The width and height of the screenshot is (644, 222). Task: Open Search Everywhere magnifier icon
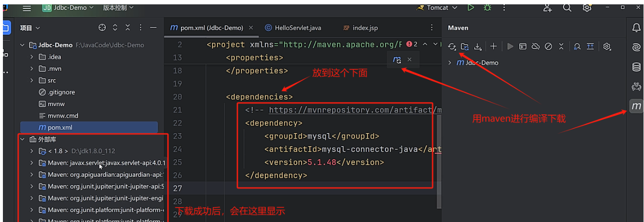point(567,8)
